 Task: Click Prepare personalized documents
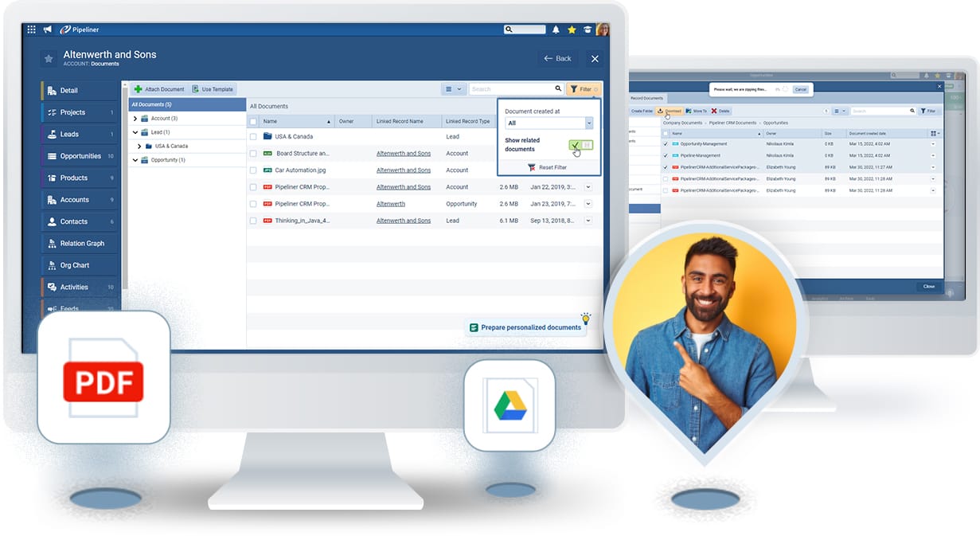click(527, 327)
